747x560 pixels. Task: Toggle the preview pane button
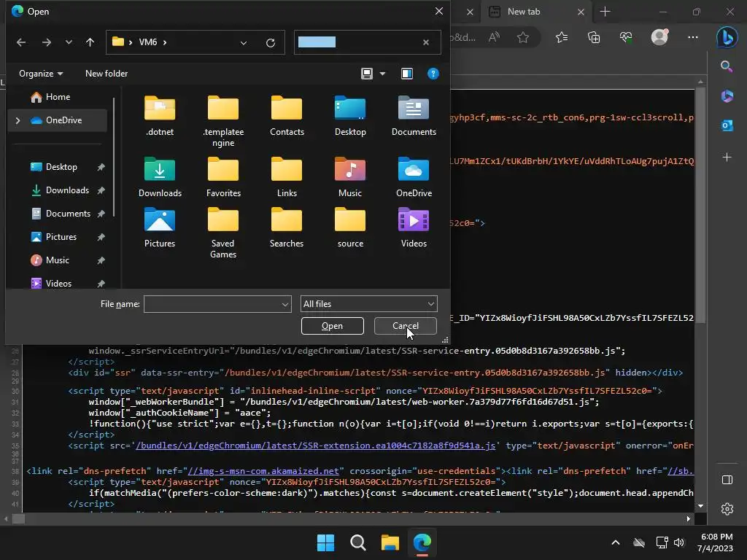click(407, 74)
